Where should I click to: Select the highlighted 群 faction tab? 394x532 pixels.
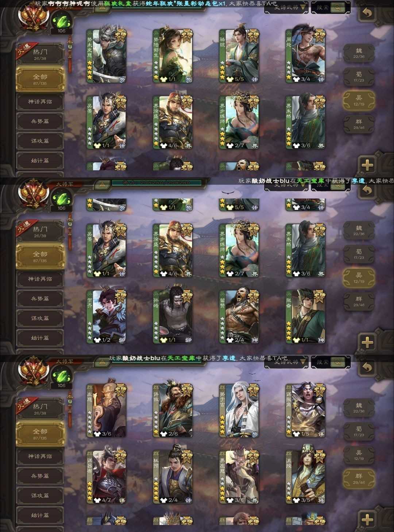coord(359,479)
